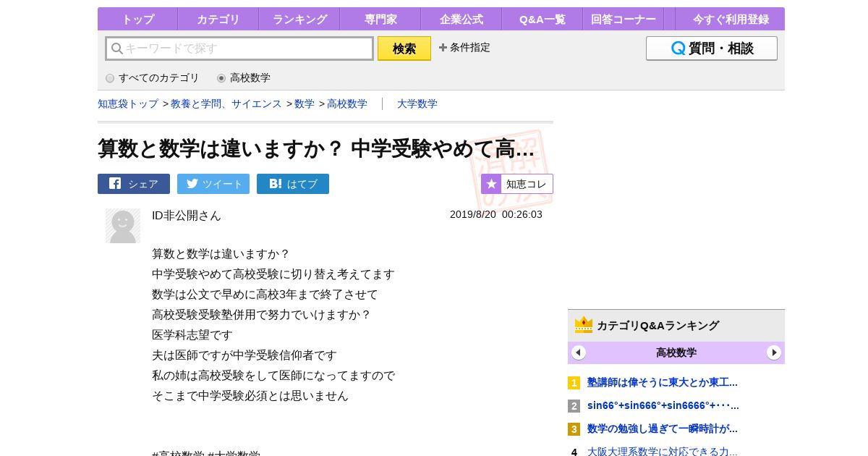
Task: Open 条件指定 search options
Action: (464, 48)
